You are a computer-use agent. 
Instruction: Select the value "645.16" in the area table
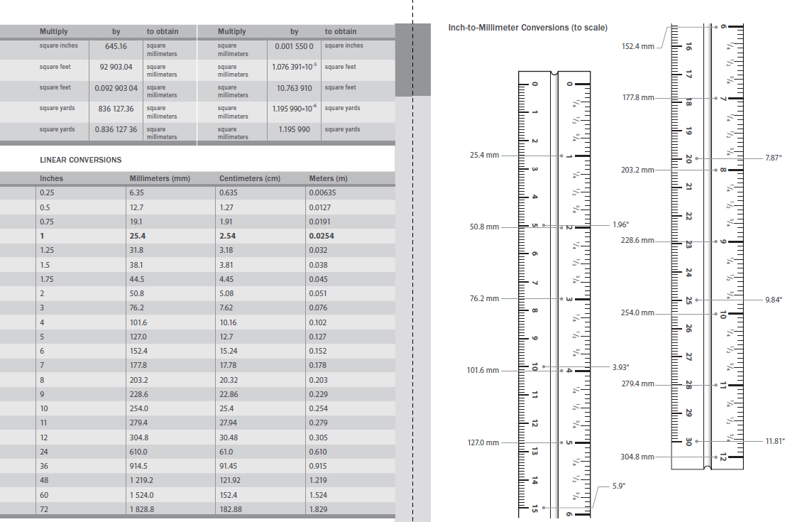point(116,46)
